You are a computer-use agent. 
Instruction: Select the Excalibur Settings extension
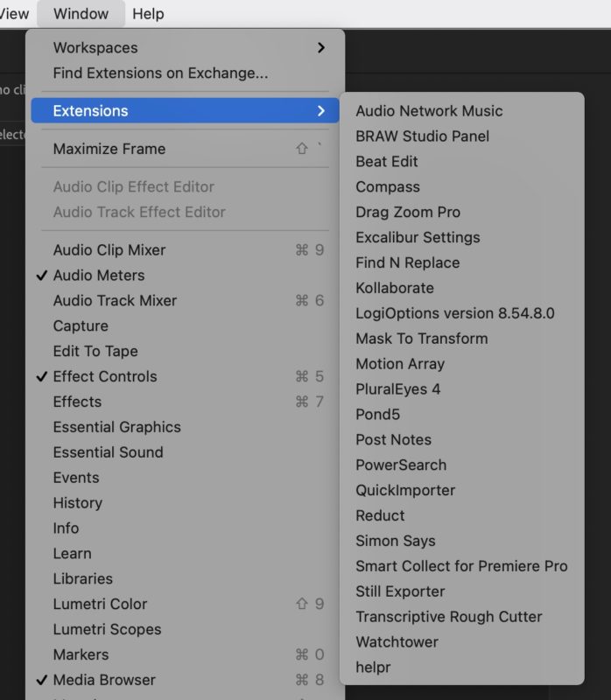418,236
